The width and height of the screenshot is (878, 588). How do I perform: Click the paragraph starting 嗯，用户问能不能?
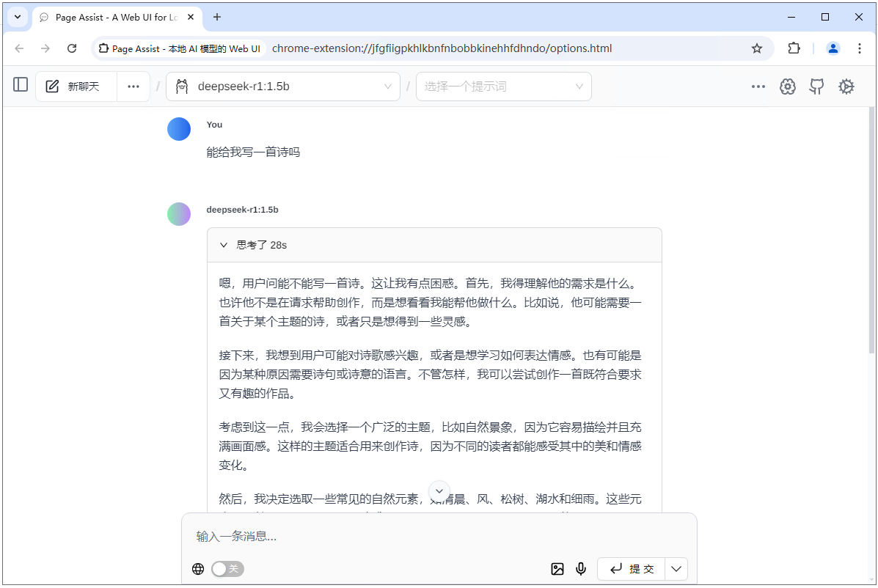point(430,303)
